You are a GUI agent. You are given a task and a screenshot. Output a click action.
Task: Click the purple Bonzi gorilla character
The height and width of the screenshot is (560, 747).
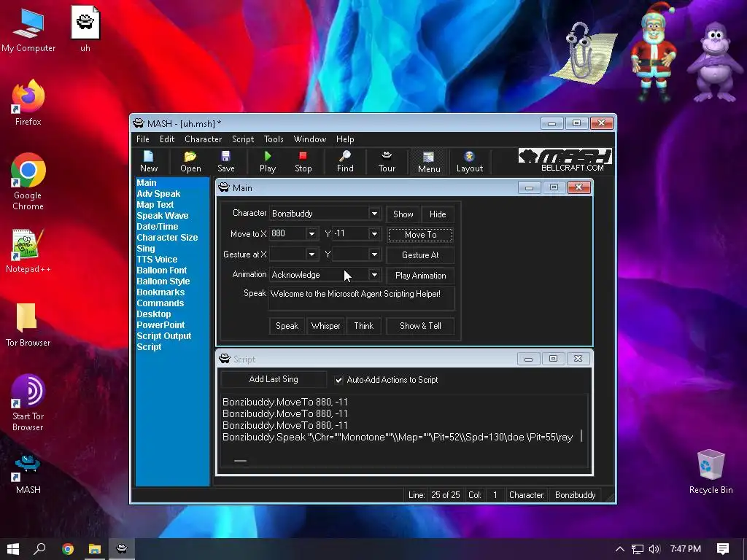point(714,62)
